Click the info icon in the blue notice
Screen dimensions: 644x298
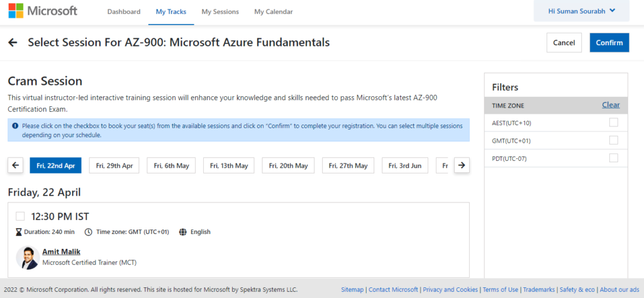[15, 126]
